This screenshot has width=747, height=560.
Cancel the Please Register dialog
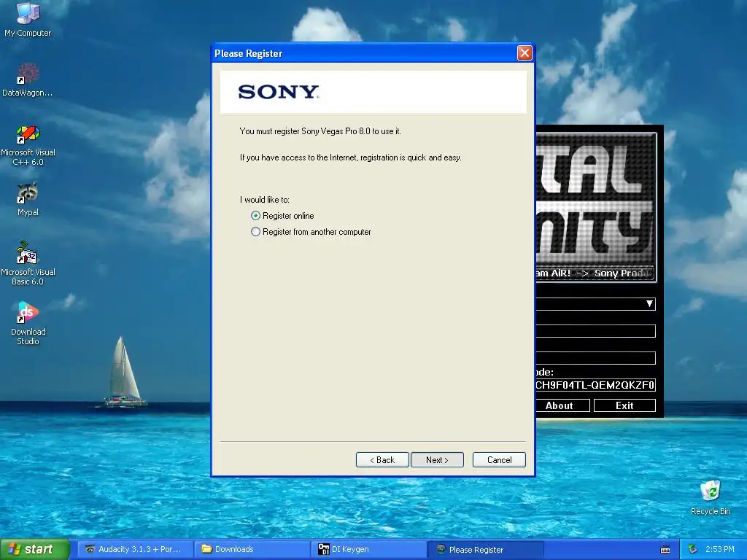coord(499,460)
